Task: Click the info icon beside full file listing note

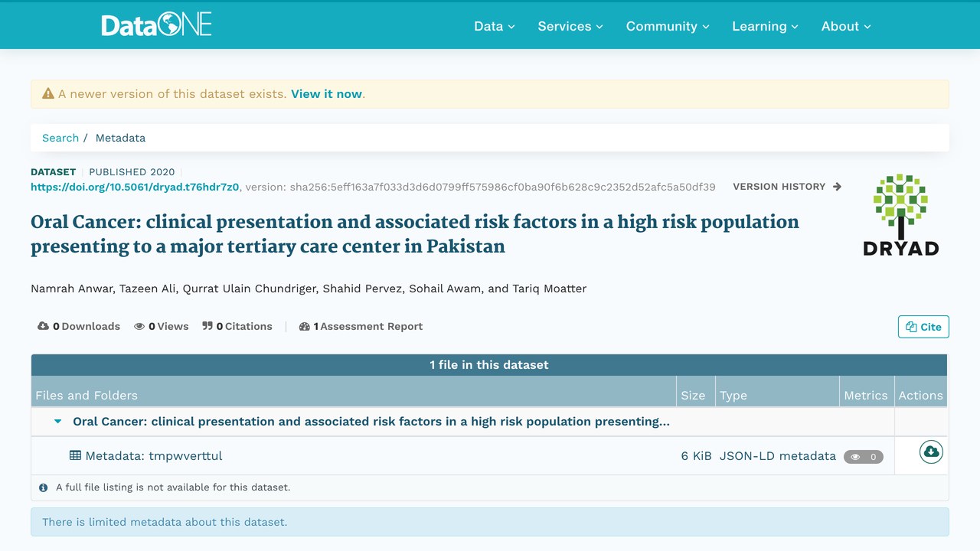Action: (43, 487)
